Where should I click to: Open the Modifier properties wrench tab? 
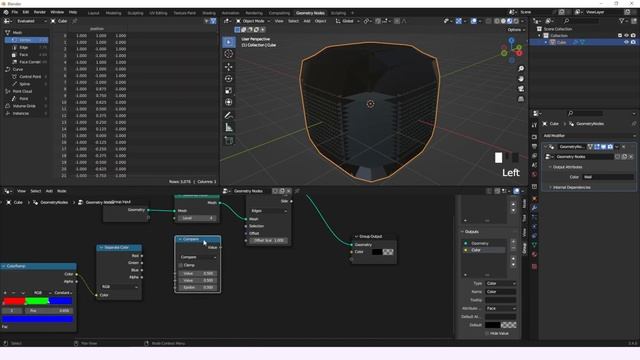coord(534,208)
